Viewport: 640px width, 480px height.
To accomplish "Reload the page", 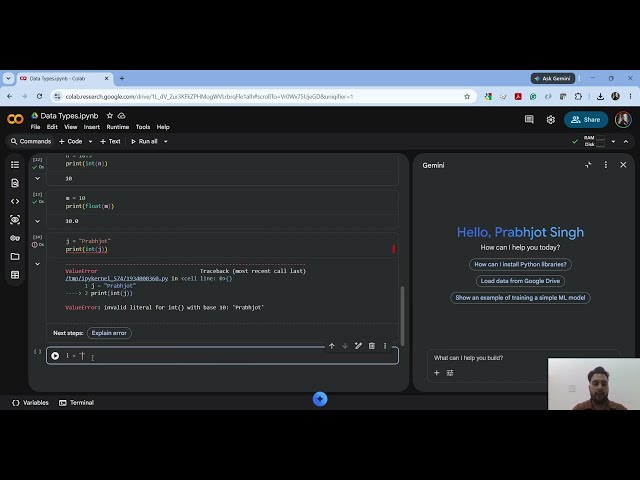I will point(39,96).
